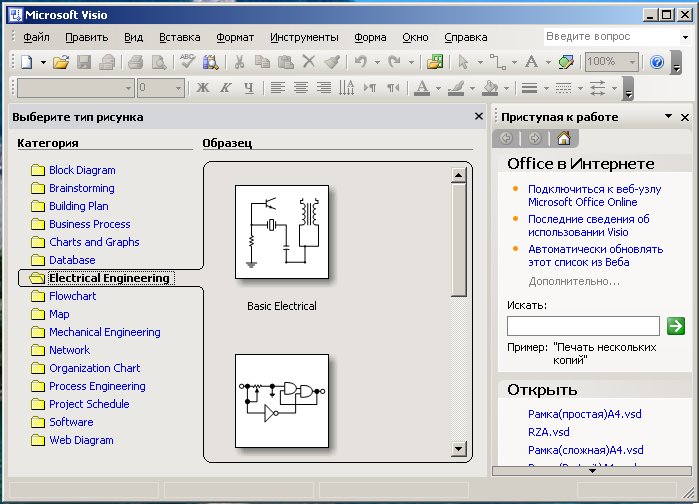The width and height of the screenshot is (699, 504).
Task: Open the Вставка menu
Action: click(x=180, y=37)
